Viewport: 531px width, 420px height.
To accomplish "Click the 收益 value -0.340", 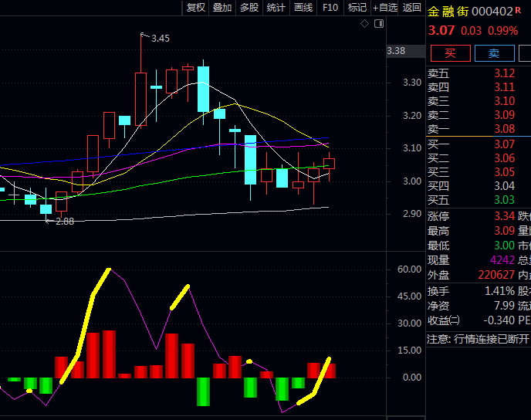I will pos(499,320).
